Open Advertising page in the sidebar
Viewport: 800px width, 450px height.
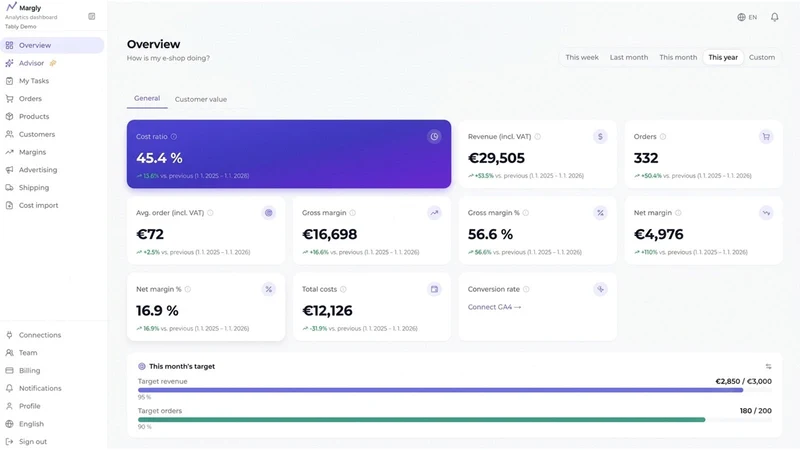click(x=52, y=170)
